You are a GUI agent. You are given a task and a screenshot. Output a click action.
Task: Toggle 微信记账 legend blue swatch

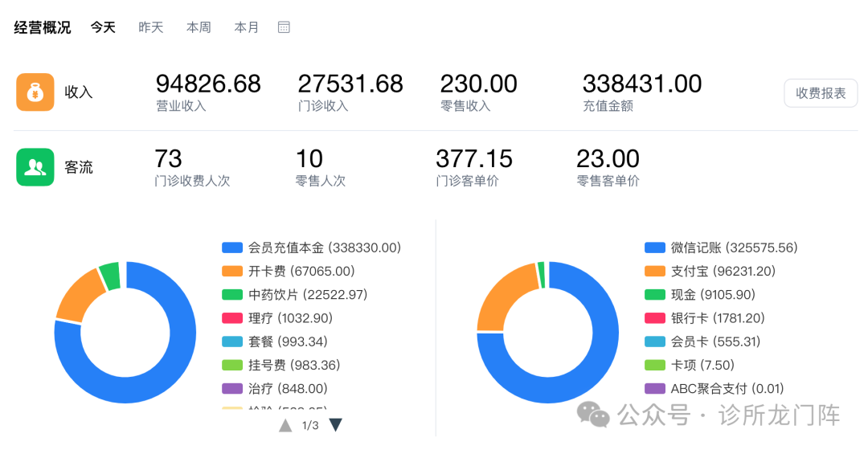point(655,248)
